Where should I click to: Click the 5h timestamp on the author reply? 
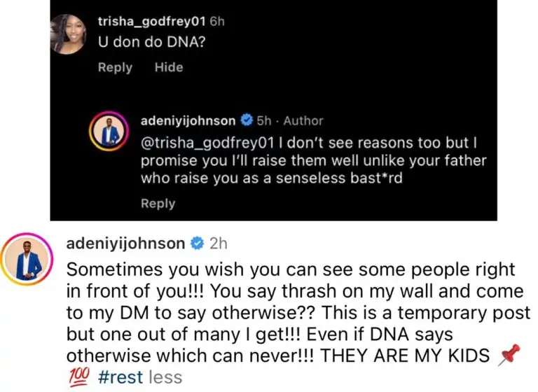coord(263,120)
